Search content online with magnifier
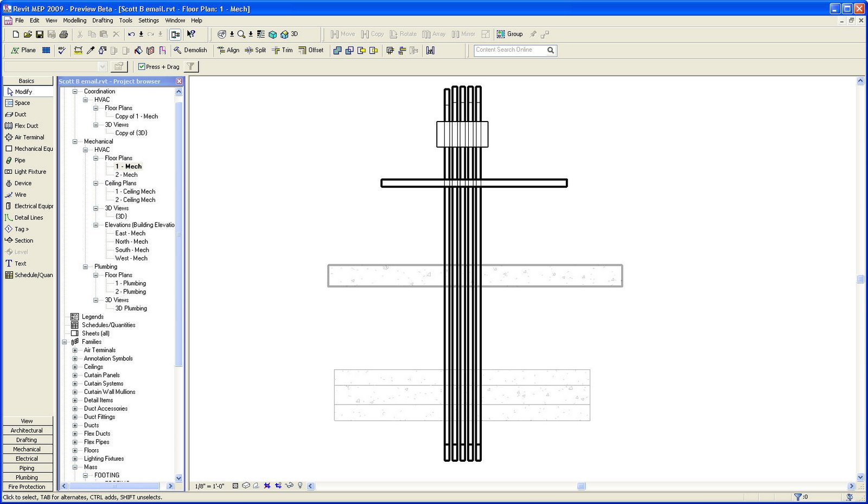This screenshot has width=868, height=504. [551, 50]
